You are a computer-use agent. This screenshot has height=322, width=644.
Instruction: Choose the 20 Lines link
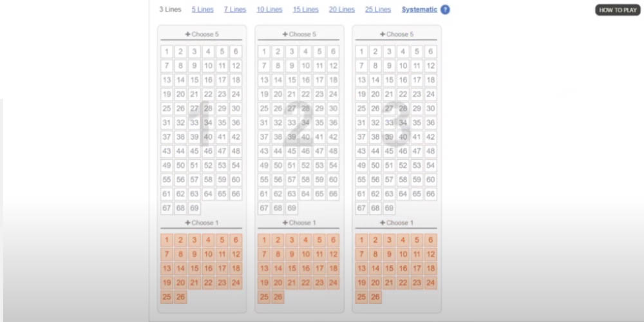tap(342, 10)
